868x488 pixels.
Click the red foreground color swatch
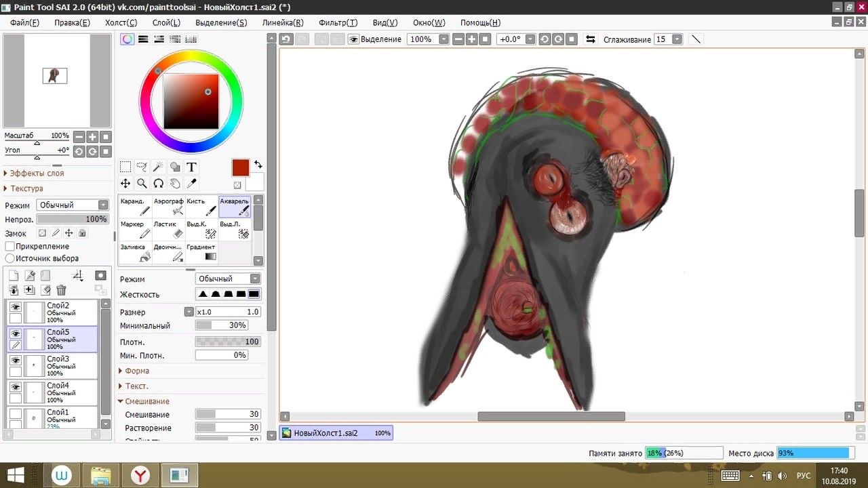[241, 168]
